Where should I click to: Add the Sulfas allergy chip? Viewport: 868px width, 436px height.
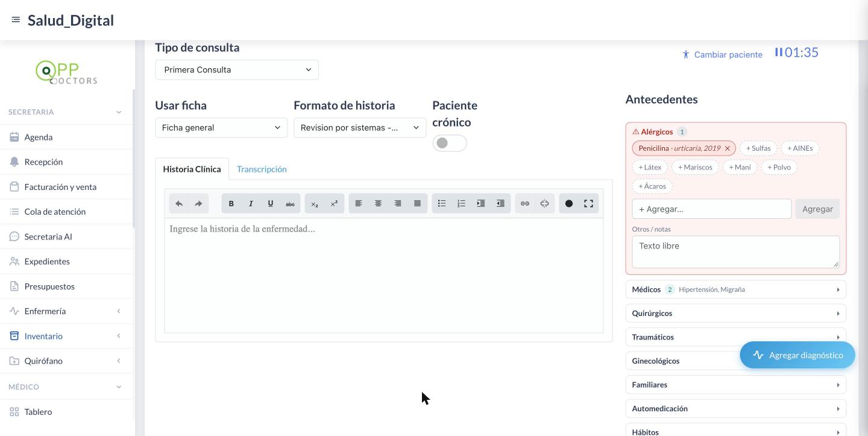click(758, 148)
